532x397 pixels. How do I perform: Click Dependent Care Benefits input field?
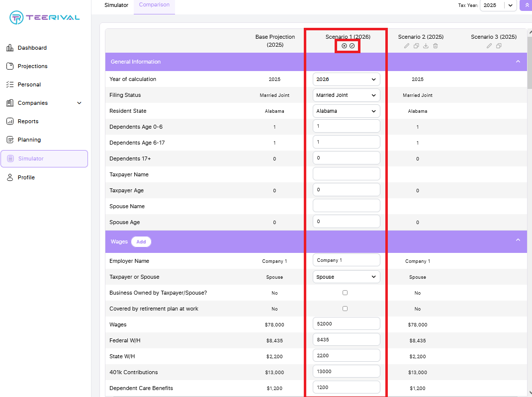click(346, 388)
